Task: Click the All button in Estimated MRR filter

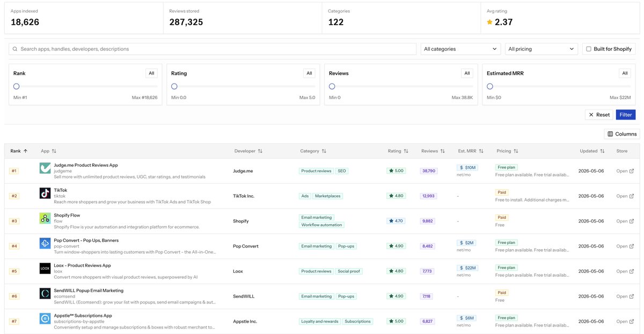Action: [x=625, y=73]
